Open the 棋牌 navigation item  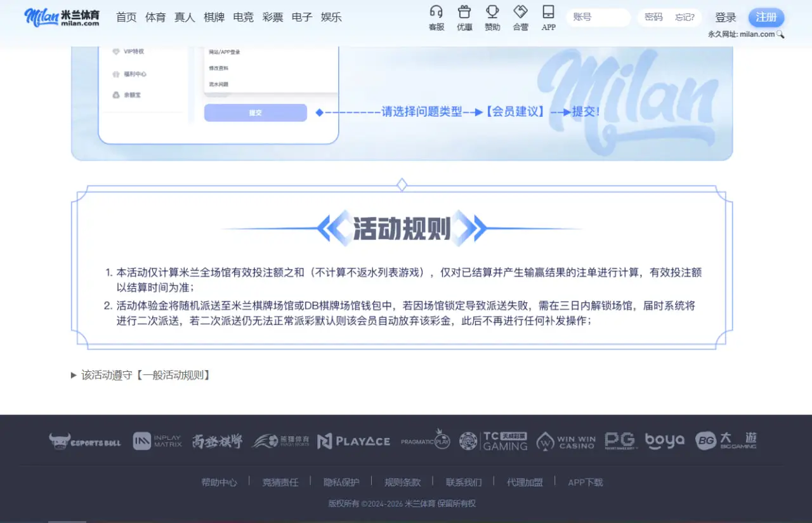click(x=214, y=18)
